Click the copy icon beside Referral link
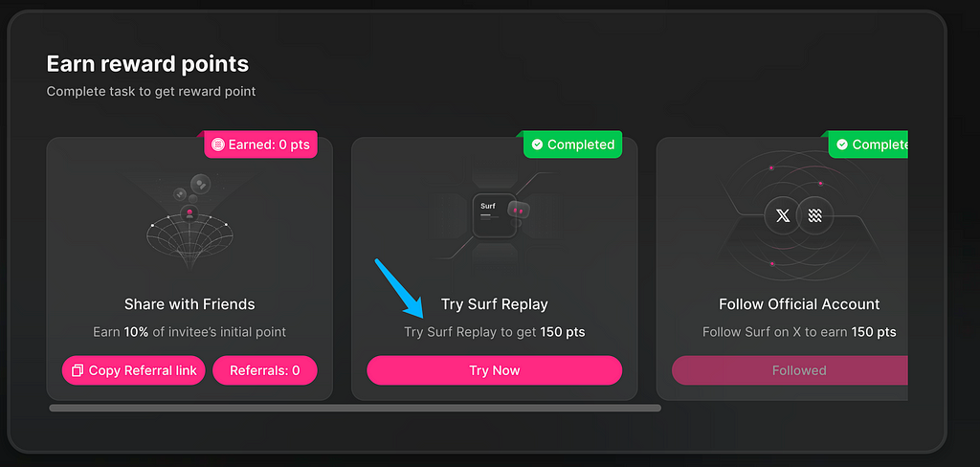Screen dimensions: 980x467 (x=78, y=370)
